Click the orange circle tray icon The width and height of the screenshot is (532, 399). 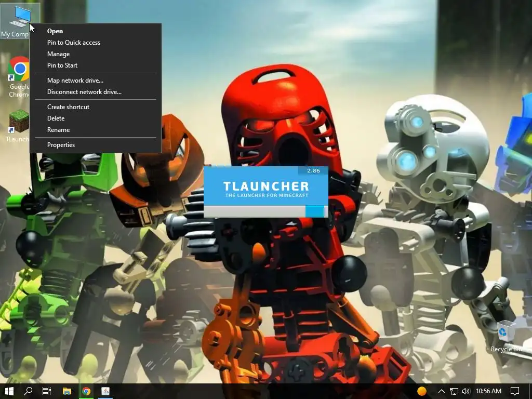[x=422, y=391]
